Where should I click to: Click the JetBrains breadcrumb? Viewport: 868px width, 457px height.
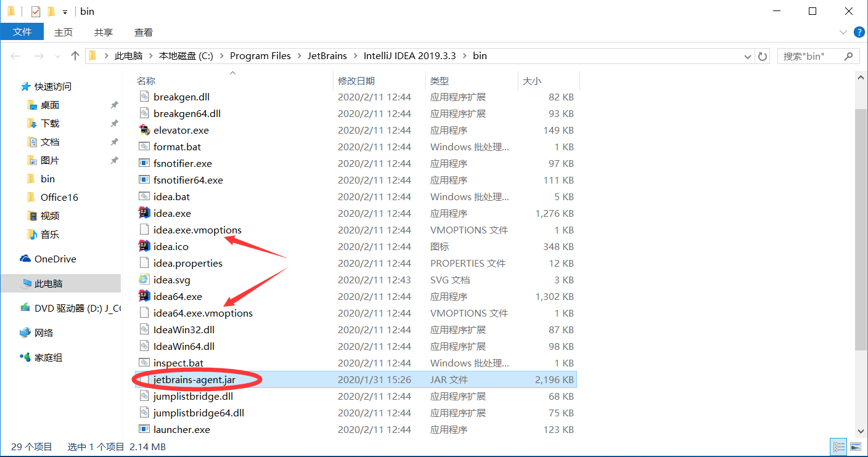pyautogui.click(x=327, y=56)
